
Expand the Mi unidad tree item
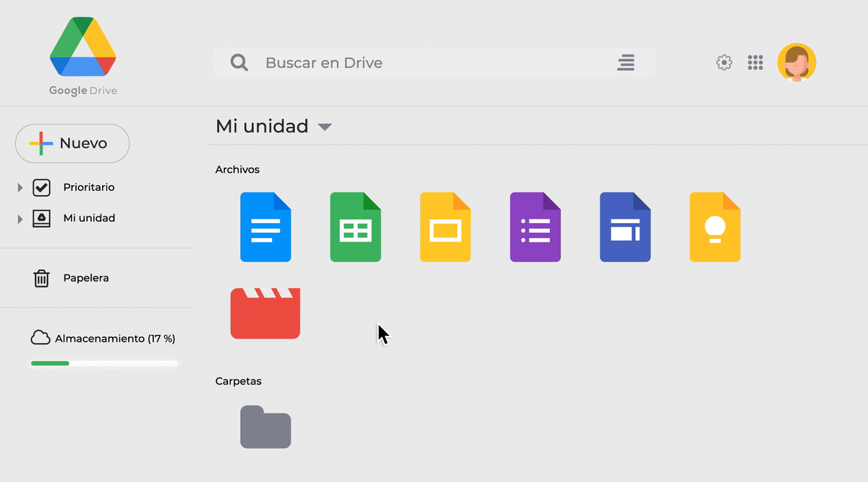19,217
